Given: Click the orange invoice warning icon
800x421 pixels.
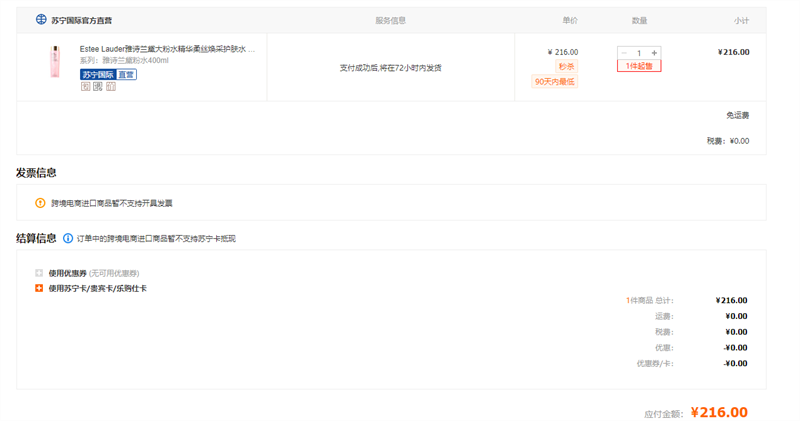Looking at the screenshot, I should (40, 203).
